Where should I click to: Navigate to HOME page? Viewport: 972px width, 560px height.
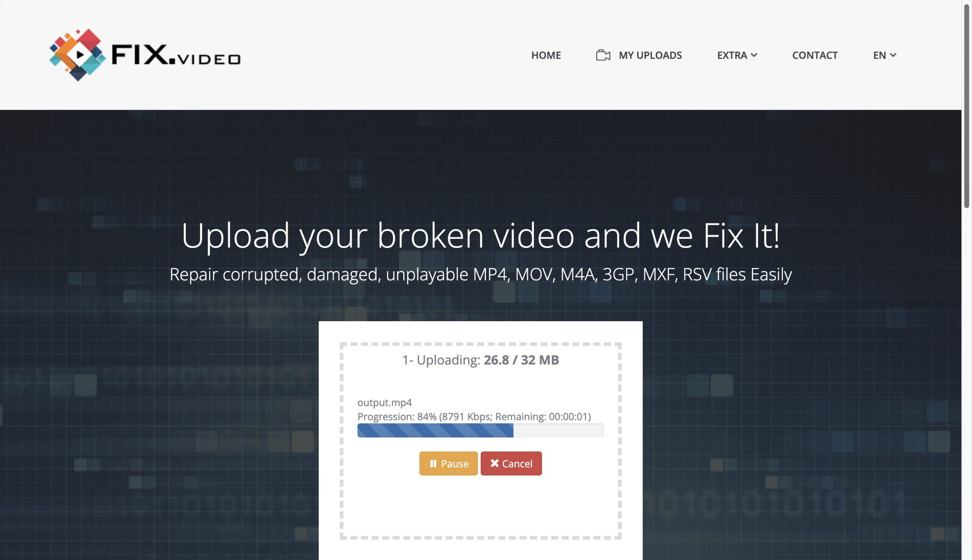pyautogui.click(x=546, y=55)
